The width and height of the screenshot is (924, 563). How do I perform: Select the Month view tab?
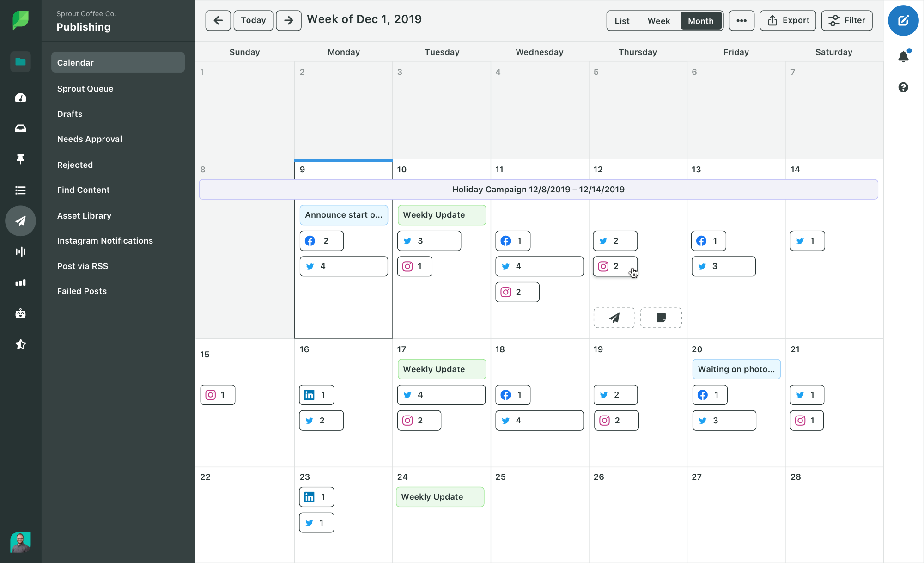701,20
